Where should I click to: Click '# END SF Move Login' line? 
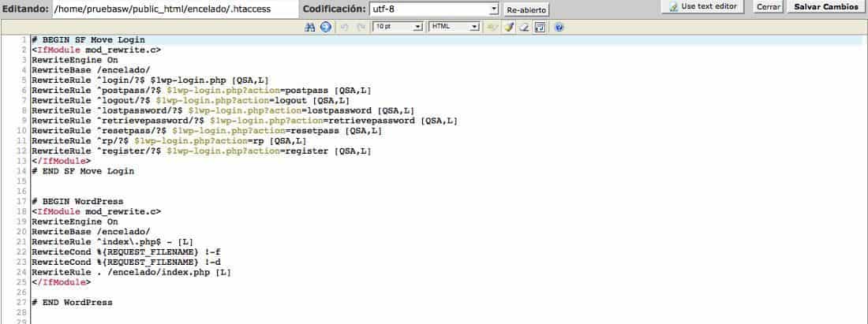click(83, 171)
